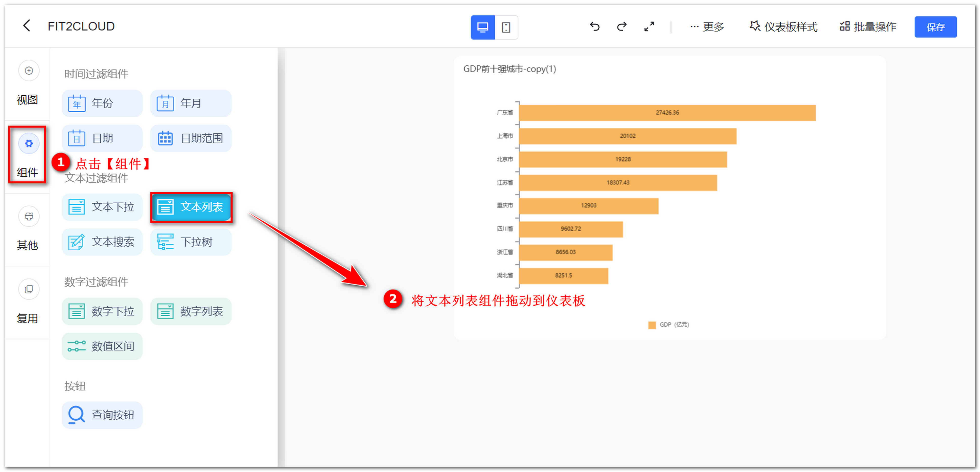Click the 广东省 bar showing 27426.36
This screenshot has height=472, width=980.
pyautogui.click(x=667, y=113)
